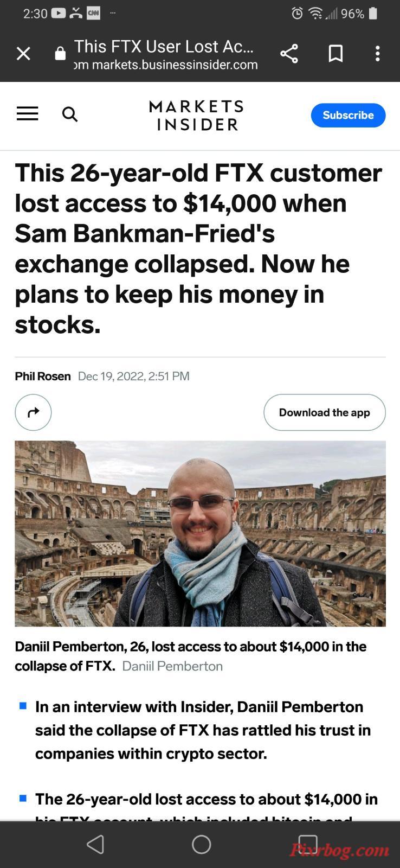Tap the lock icon for site info
This screenshot has height=868, width=400.
(x=60, y=54)
